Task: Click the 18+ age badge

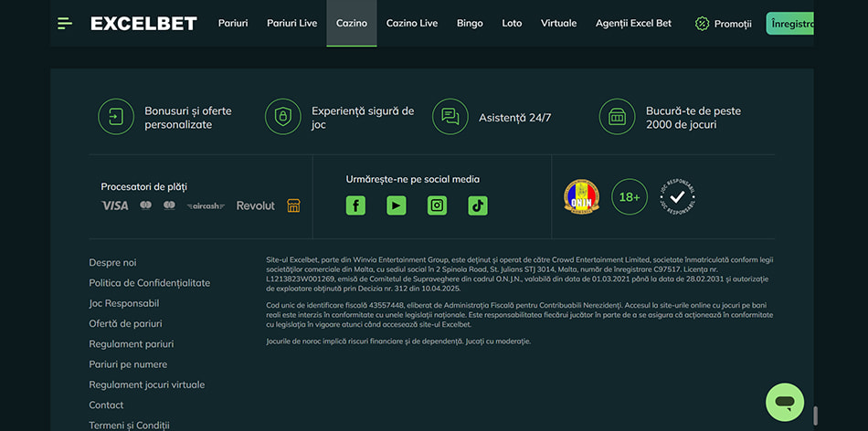Action: click(630, 196)
